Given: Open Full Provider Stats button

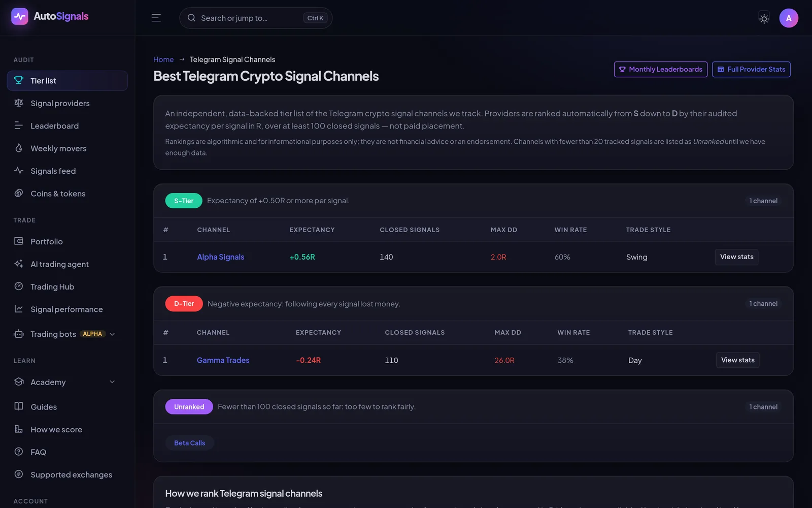Looking at the screenshot, I should pos(751,70).
